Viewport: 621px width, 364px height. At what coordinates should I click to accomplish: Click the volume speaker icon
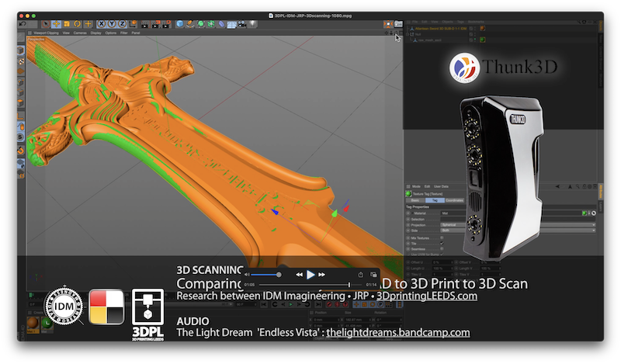click(x=248, y=274)
